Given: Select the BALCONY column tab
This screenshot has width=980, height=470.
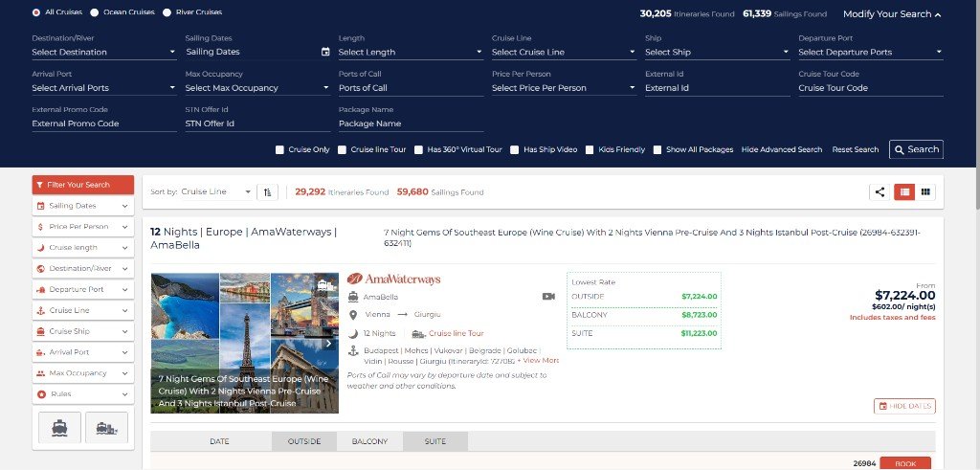Looking at the screenshot, I should 369,441.
